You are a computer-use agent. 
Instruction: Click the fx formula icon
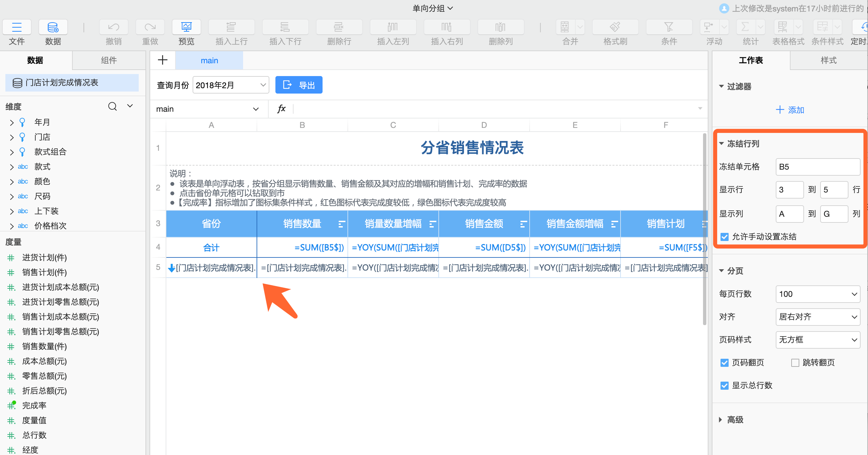click(281, 109)
